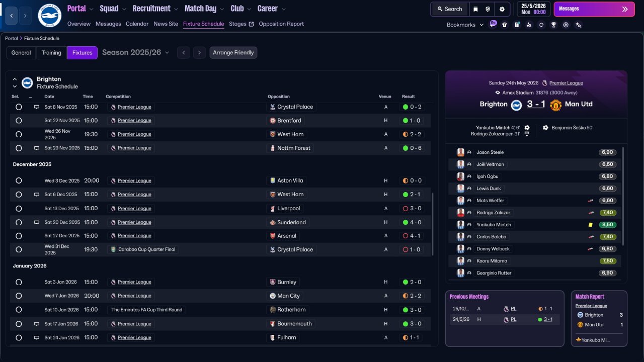Open the star search scouting icon
The width and height of the screenshot is (644, 362).
coord(578,25)
